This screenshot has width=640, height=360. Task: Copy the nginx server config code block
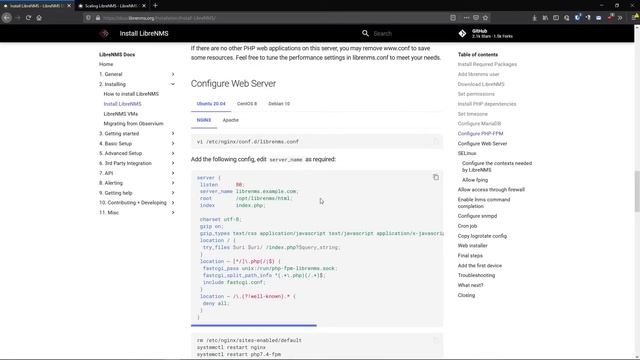coord(436,177)
